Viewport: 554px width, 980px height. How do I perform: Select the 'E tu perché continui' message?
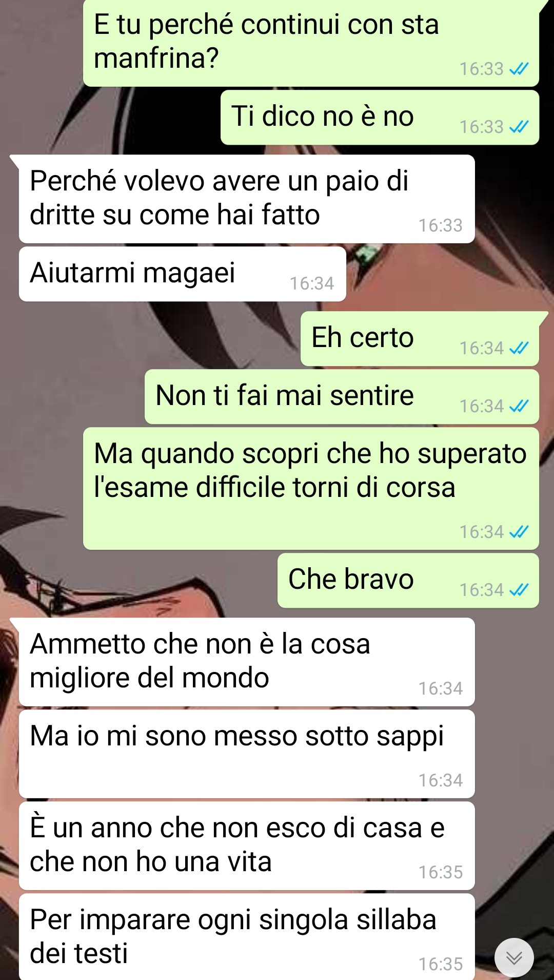311,42
